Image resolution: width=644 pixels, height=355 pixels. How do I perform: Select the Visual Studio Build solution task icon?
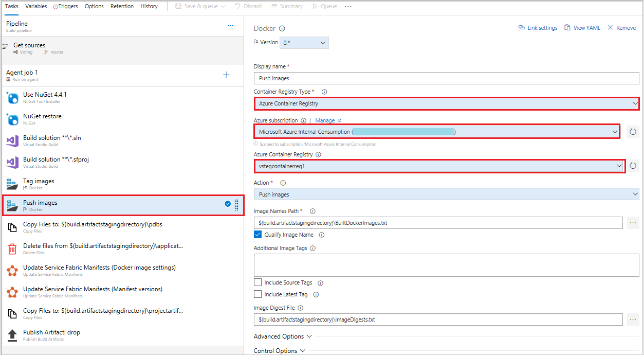pyautogui.click(x=12, y=140)
